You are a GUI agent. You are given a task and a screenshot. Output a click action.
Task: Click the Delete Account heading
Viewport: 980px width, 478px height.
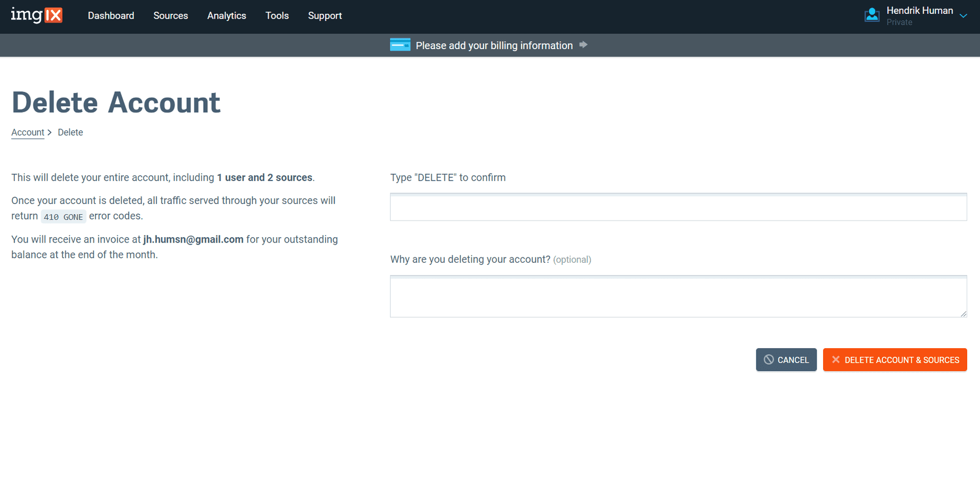click(x=116, y=103)
